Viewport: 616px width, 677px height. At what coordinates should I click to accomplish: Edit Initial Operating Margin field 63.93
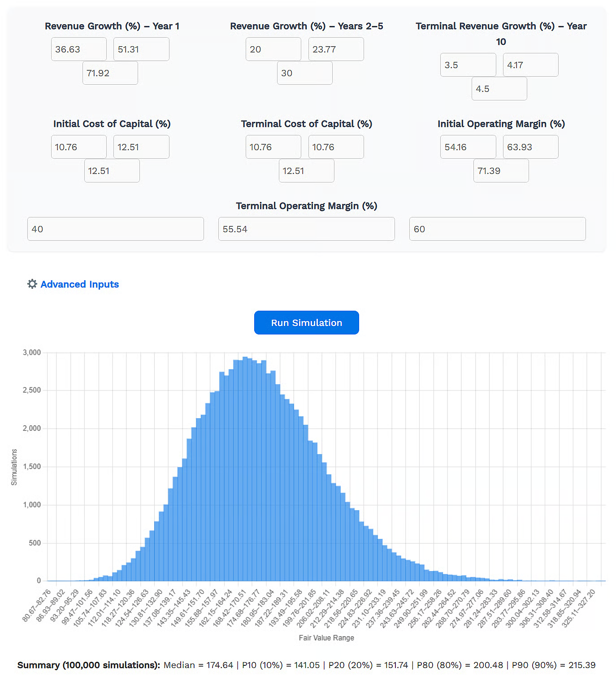[x=530, y=147]
